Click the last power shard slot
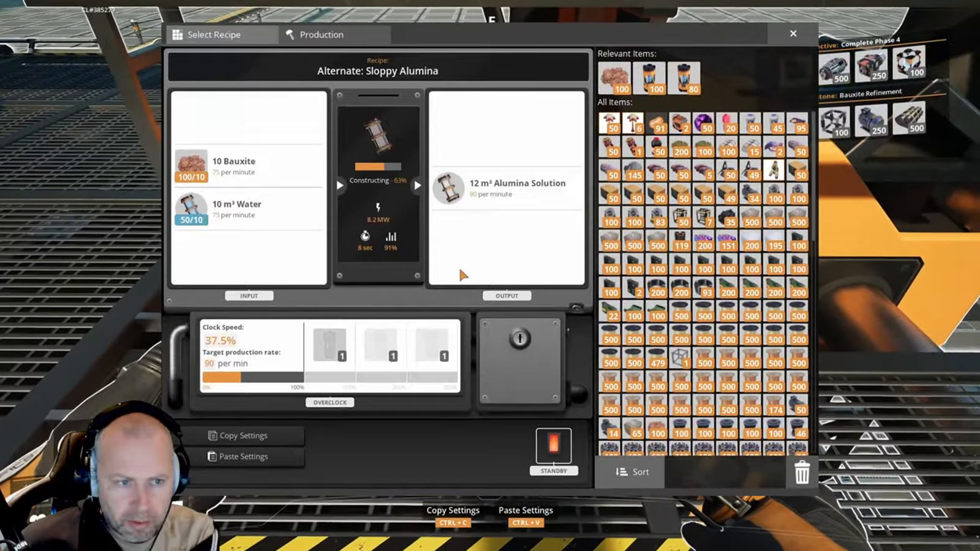980x551 pixels. 432,345
